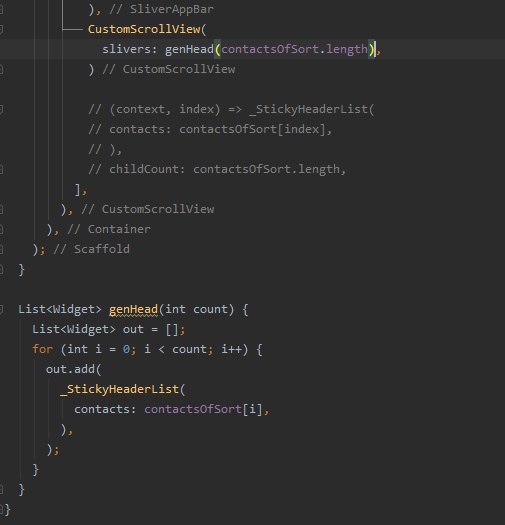Click the '// Scaffold' closing comment
Viewport: 505px width, 525px height.
91,249
